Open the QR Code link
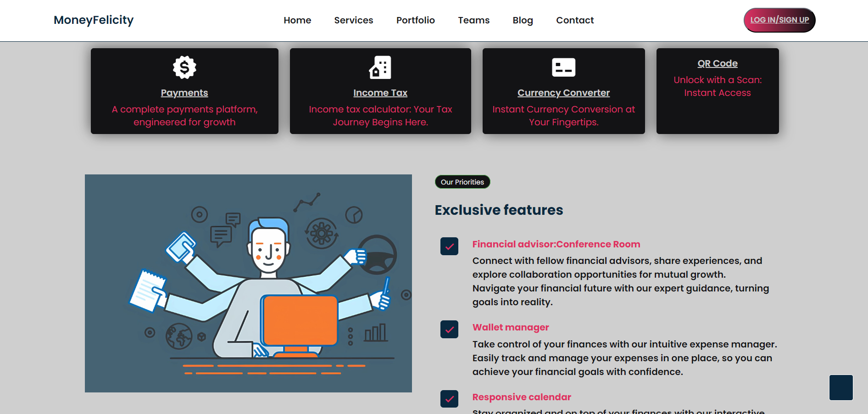This screenshot has width=868, height=414. [x=718, y=63]
